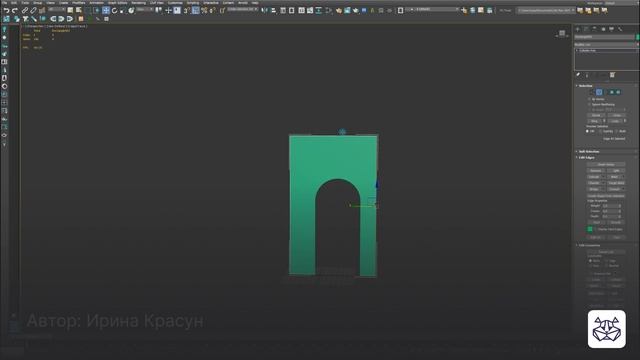This screenshot has width=640, height=360.
Task: Switch to Edge sub-object level
Action: [599, 92]
